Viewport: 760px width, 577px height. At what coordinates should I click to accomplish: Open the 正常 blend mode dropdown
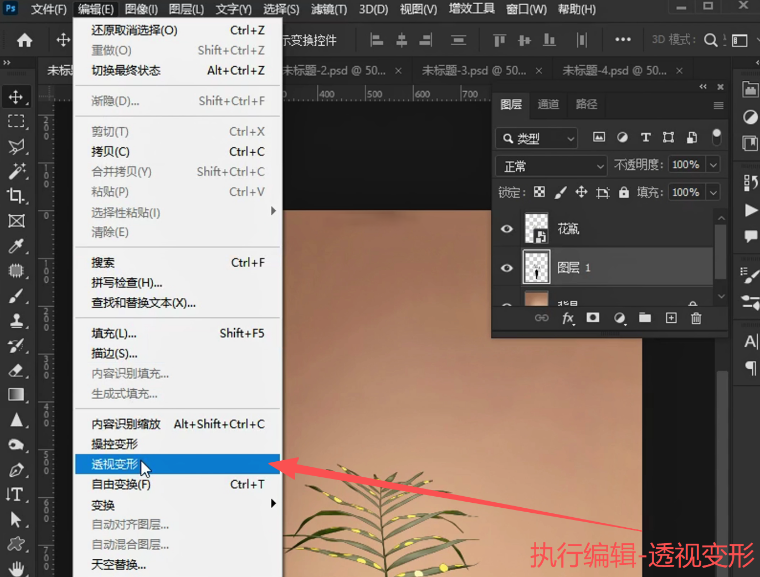551,166
